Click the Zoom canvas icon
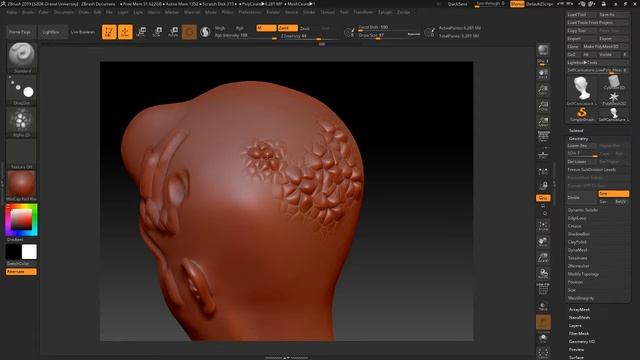 (x=543, y=90)
